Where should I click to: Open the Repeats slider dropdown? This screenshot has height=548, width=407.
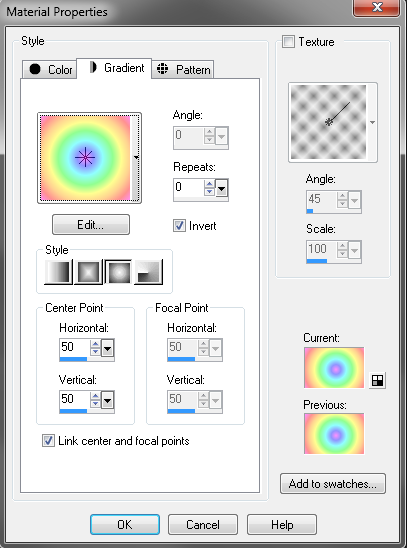[x=222, y=188]
